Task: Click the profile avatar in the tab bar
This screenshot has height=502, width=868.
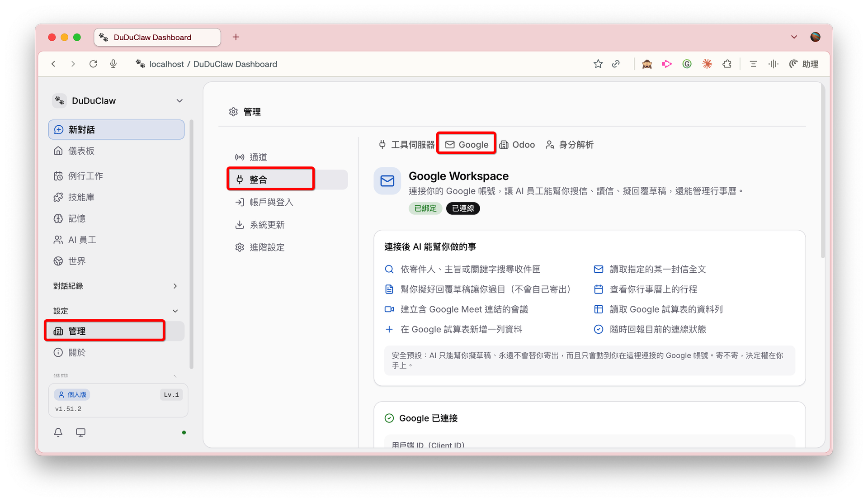Action: pyautogui.click(x=816, y=37)
